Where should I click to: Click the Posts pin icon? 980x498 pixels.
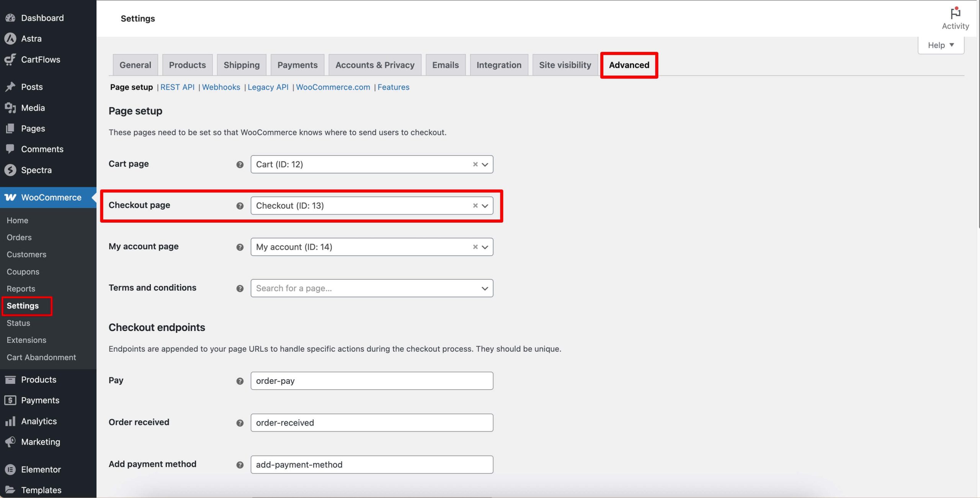click(x=10, y=87)
